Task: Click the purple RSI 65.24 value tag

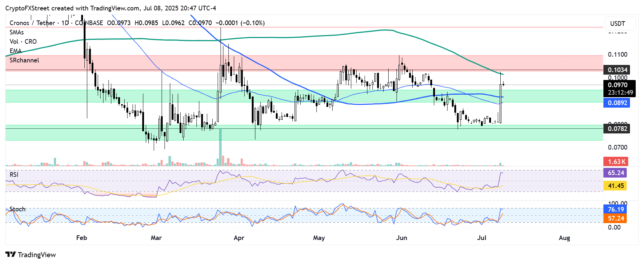Action: (616, 173)
